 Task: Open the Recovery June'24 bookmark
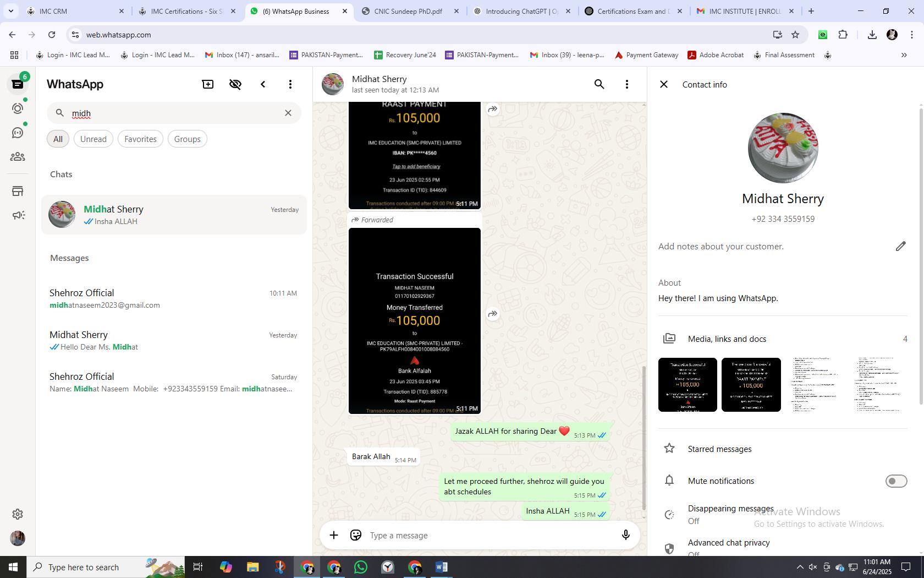point(405,55)
